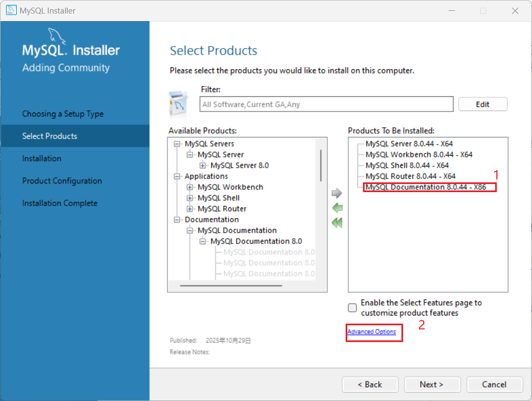
Task: Click the Cancel button
Action: (494, 384)
